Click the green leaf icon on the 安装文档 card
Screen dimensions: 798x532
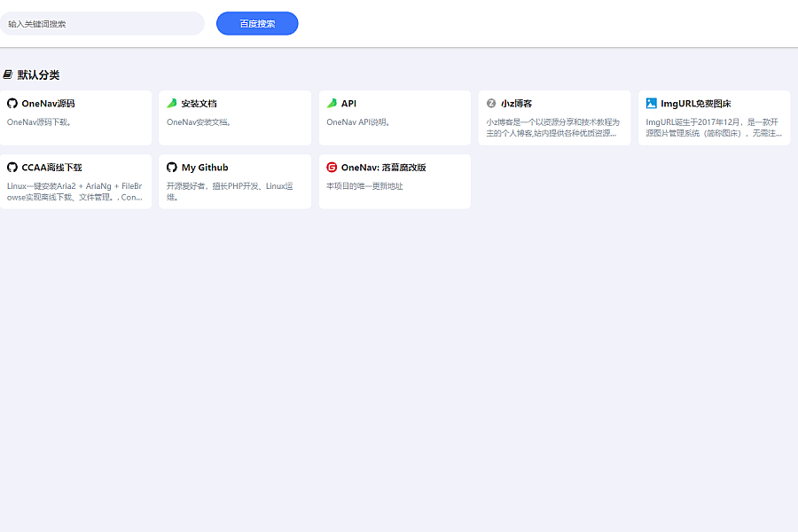(x=172, y=104)
